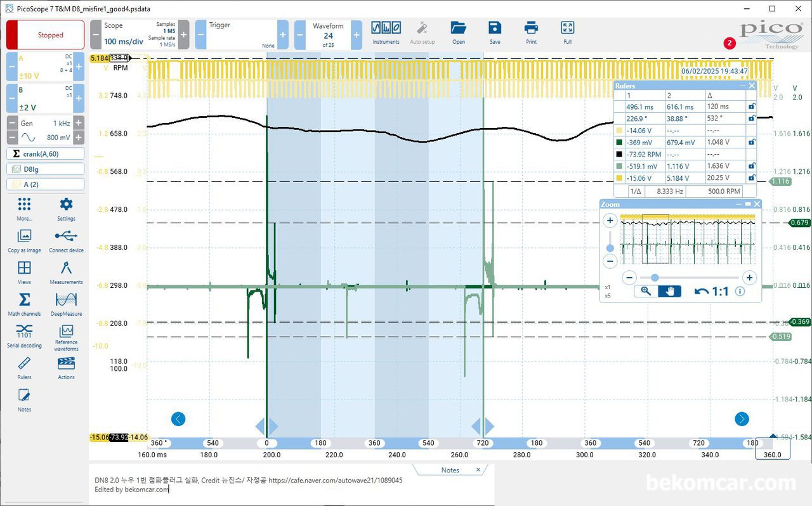Step back with the left blue arrow
The image size is (812, 506).
pos(178,418)
